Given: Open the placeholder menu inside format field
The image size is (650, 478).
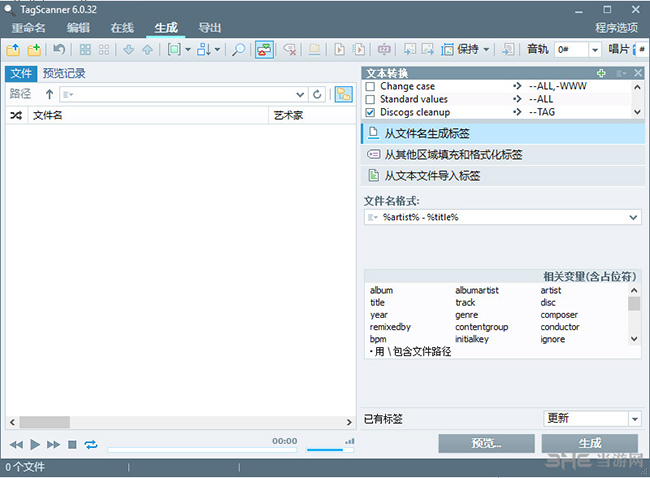Looking at the screenshot, I should tap(373, 217).
